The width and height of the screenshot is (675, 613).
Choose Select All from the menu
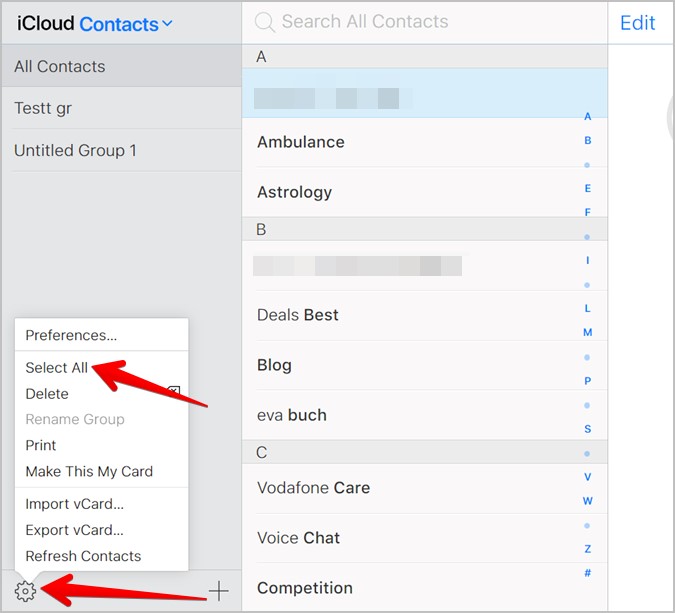[x=102, y=368]
